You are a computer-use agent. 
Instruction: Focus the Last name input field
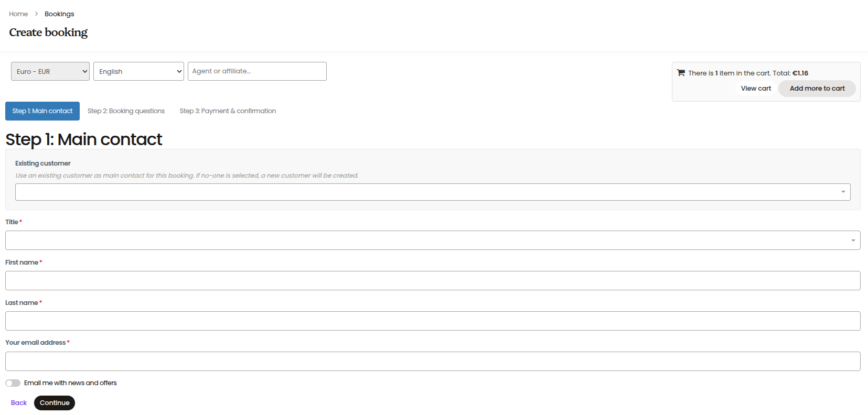click(x=433, y=321)
